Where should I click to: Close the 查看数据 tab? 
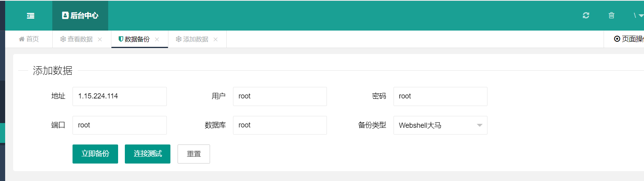pos(100,39)
